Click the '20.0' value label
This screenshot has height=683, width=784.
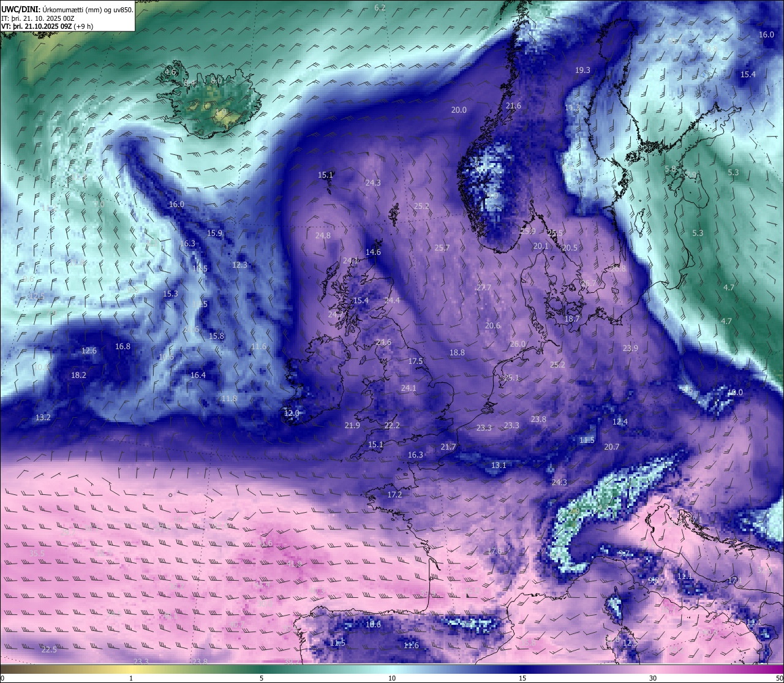click(x=459, y=110)
